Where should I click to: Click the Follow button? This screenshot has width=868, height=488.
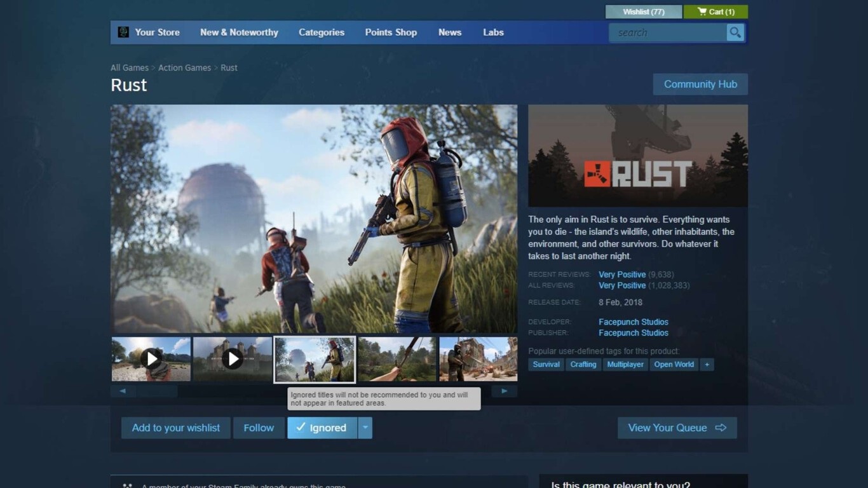(259, 428)
